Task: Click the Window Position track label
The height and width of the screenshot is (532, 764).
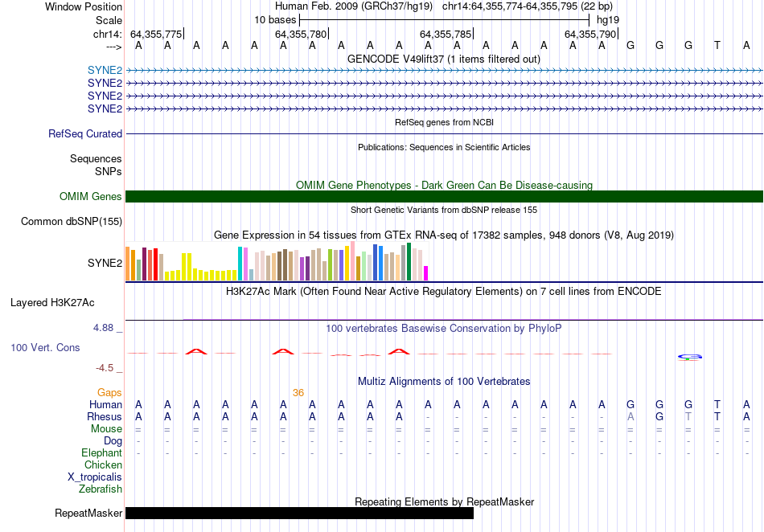Action: pyautogui.click(x=84, y=6)
